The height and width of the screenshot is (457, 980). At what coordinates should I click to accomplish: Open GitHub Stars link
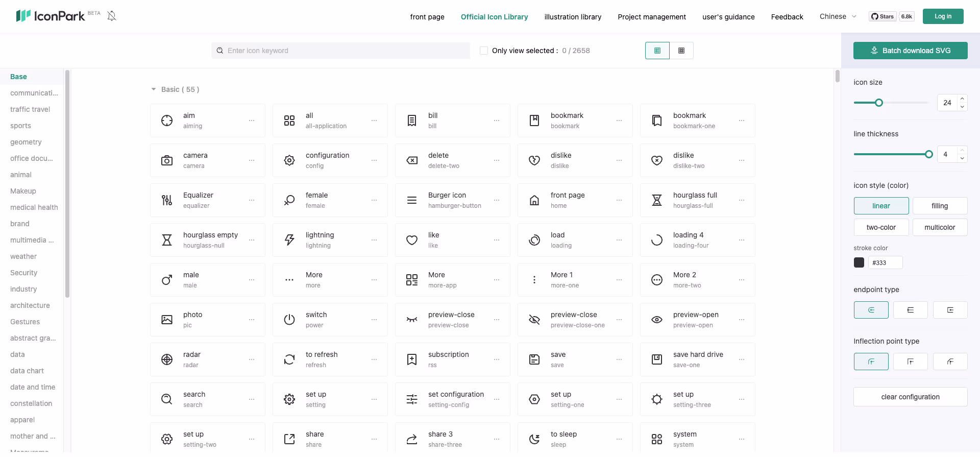(883, 16)
